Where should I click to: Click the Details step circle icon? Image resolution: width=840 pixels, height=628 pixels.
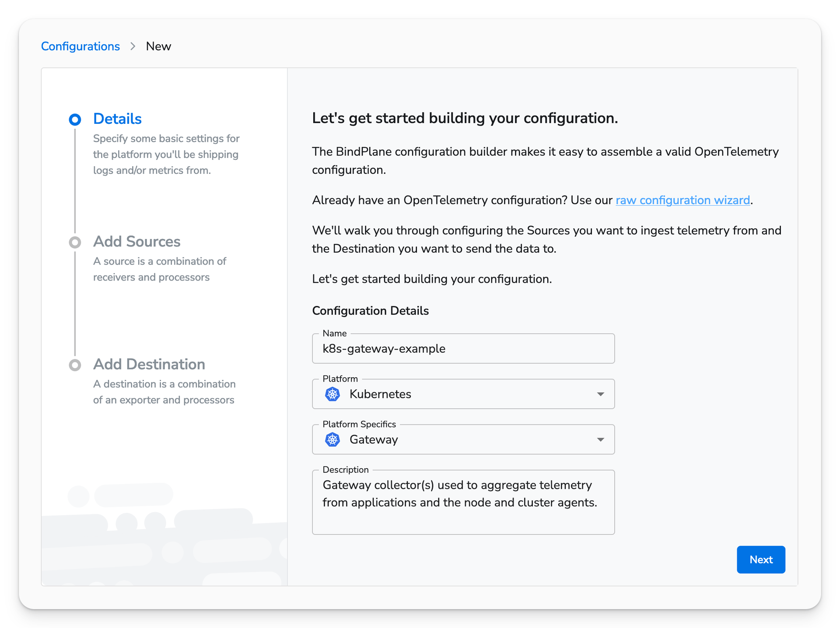[74, 119]
